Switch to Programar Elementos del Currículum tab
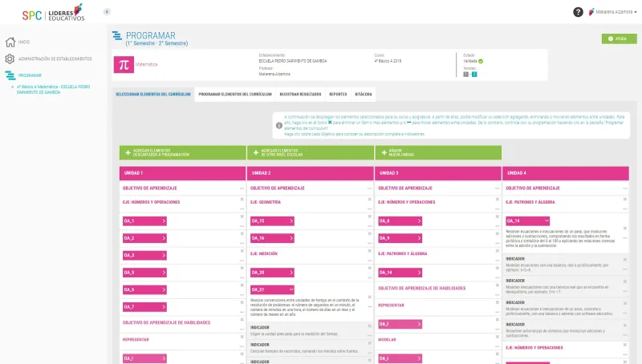The image size is (642, 364). click(x=235, y=95)
